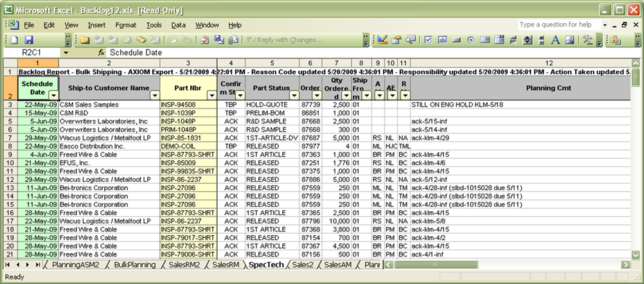Screen dimensions: 644x284
Task: Select the Text Box control tool
Action: 442,40
